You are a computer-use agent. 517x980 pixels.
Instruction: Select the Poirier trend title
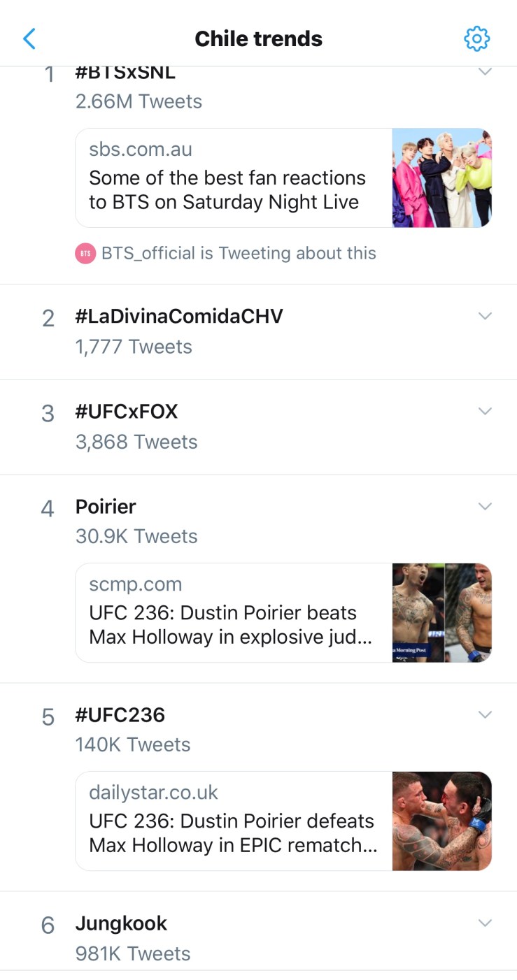106,507
